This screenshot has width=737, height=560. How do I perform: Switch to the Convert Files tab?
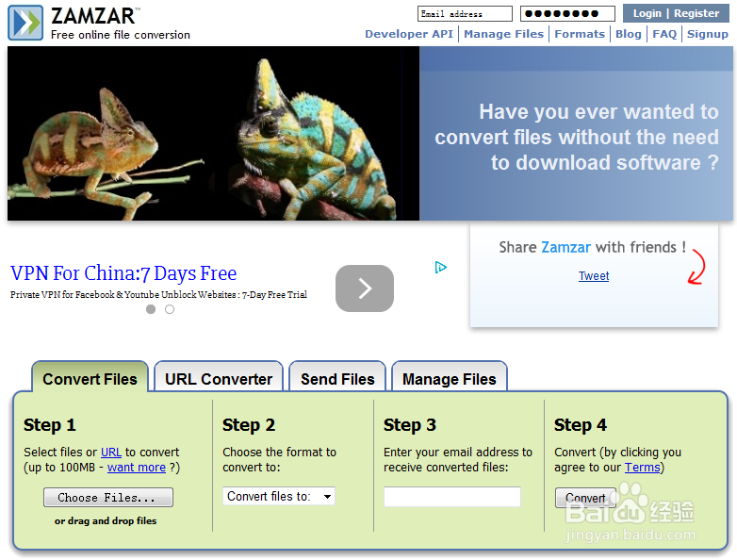pyautogui.click(x=90, y=378)
